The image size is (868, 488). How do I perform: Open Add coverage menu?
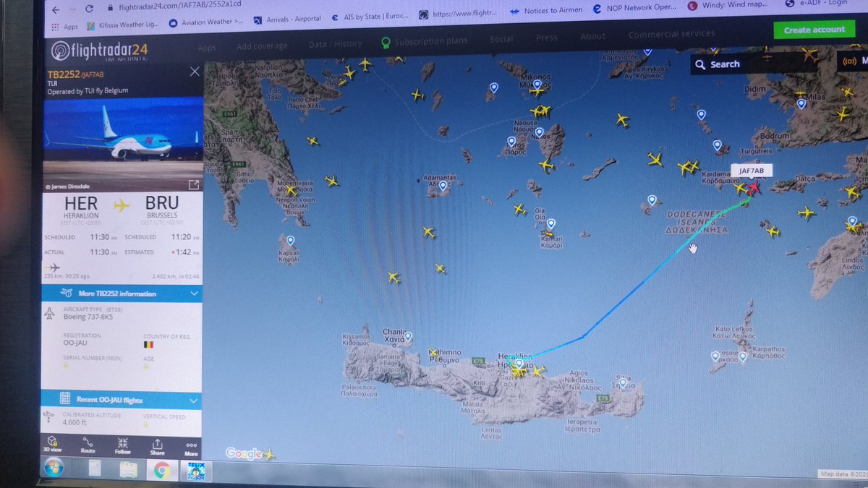point(262,46)
